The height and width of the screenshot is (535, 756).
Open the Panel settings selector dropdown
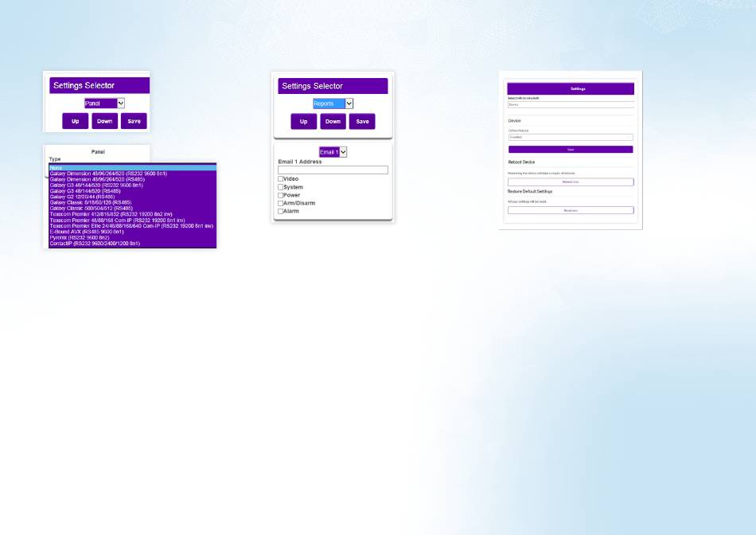pos(104,103)
